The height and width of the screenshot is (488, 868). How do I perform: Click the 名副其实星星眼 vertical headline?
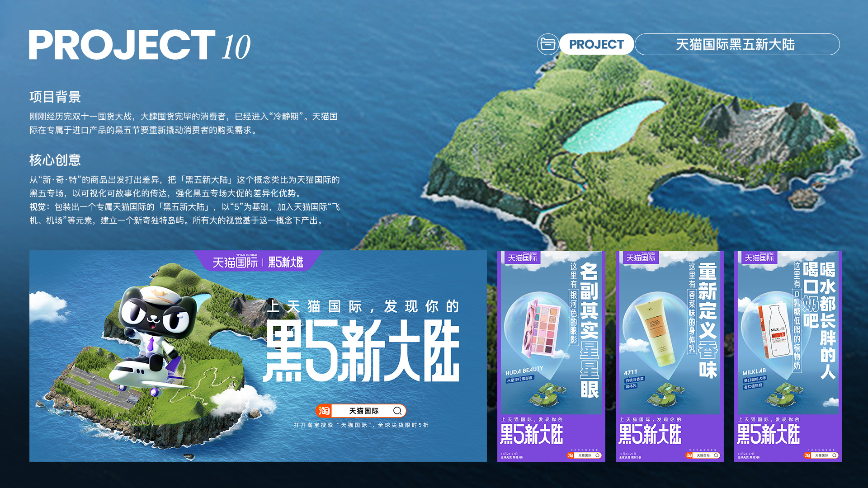[590, 330]
